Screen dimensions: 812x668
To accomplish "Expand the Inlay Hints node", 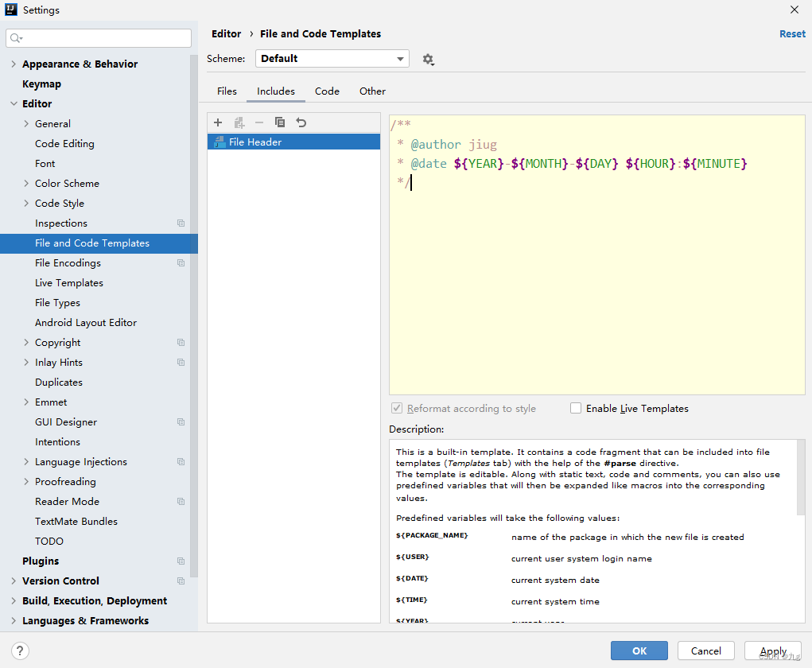I will pos(26,363).
